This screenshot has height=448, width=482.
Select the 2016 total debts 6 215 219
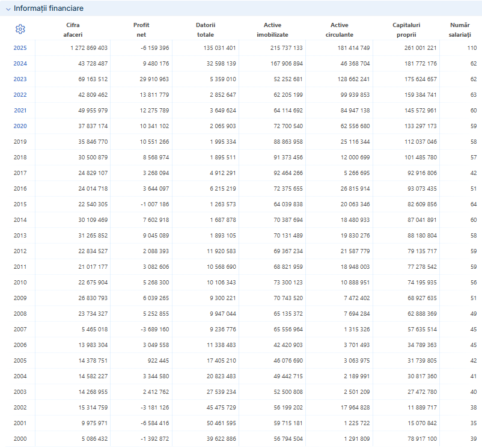point(223,189)
